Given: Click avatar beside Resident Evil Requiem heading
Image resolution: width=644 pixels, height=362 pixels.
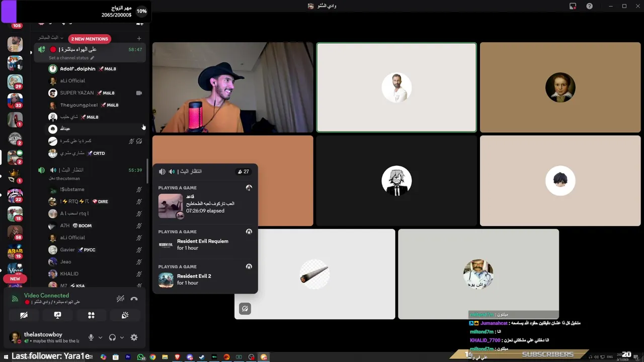Looking at the screenshot, I should coord(249,232).
